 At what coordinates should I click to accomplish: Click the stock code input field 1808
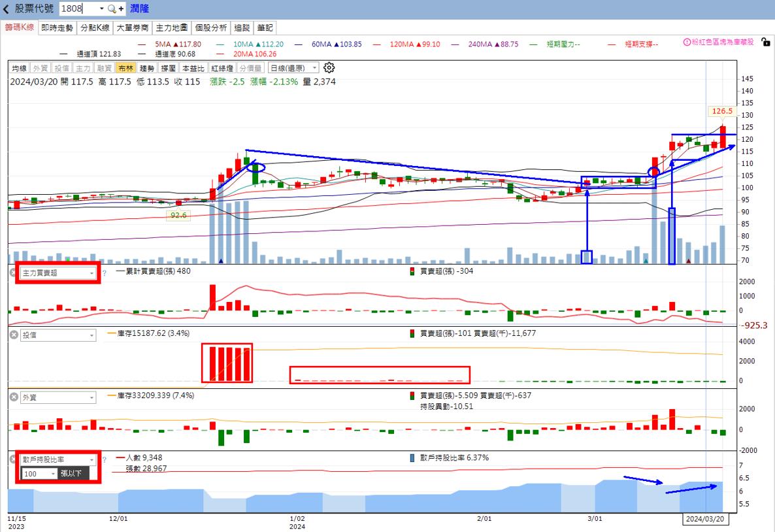(78, 9)
